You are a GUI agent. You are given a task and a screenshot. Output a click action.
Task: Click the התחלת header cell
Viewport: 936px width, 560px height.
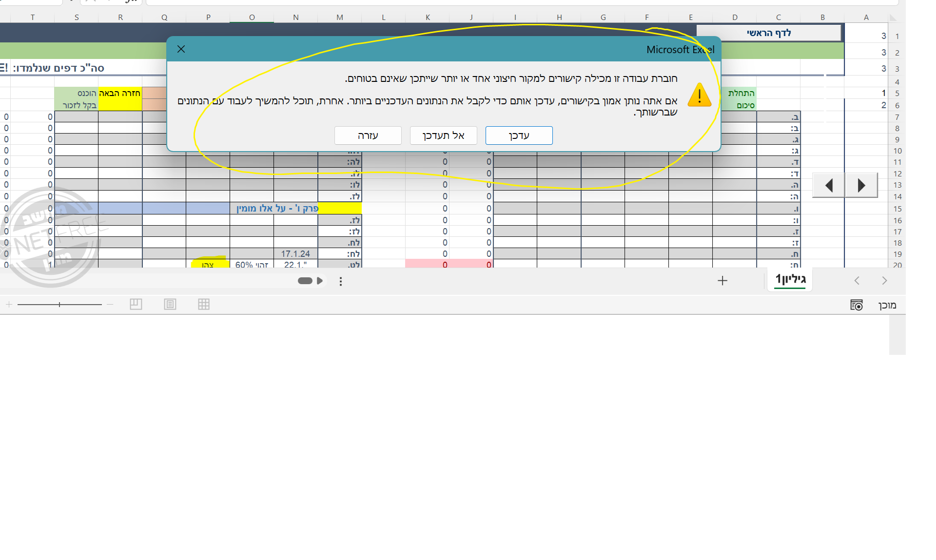pyautogui.click(x=735, y=93)
